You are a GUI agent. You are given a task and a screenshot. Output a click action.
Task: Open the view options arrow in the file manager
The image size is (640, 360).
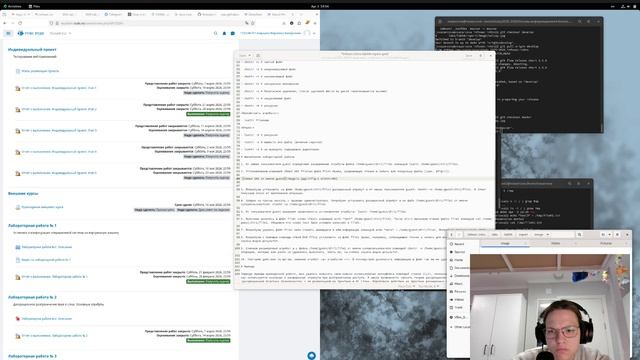coord(609,235)
